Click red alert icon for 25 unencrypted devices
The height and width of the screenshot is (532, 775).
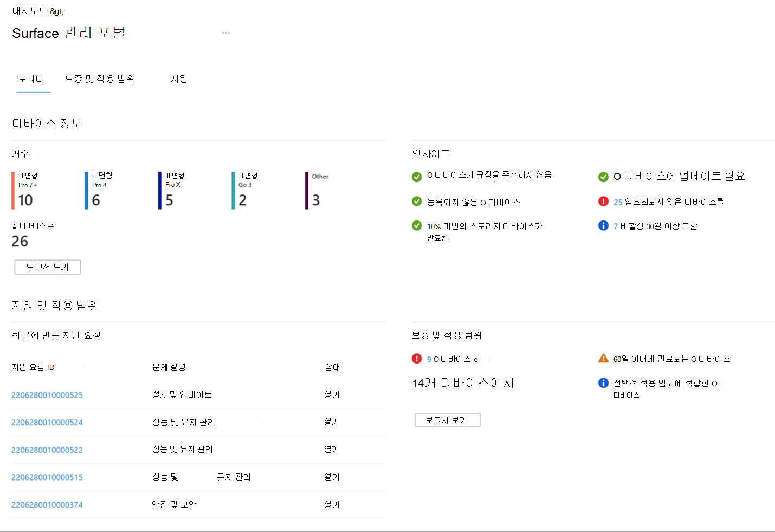click(x=603, y=202)
